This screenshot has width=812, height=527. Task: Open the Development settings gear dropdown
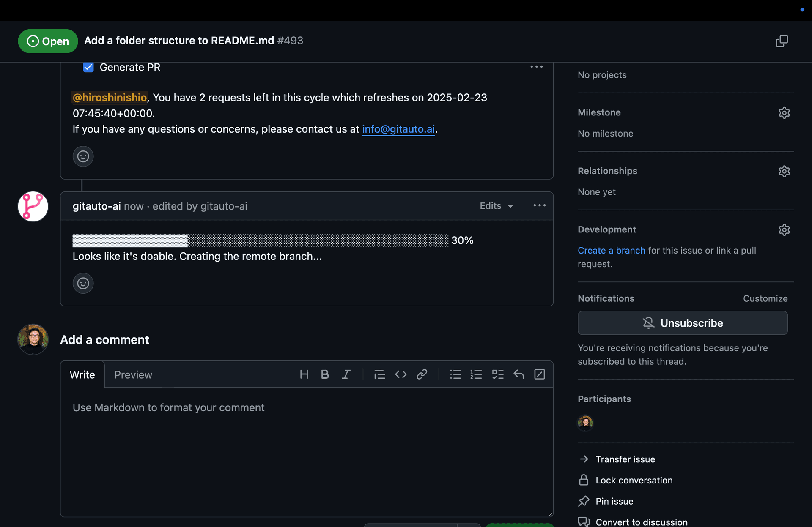pyautogui.click(x=784, y=229)
